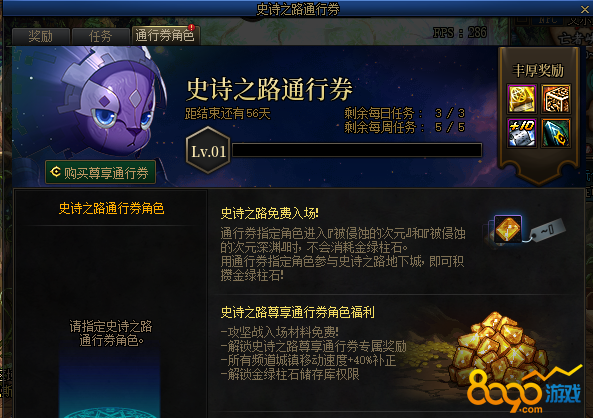This screenshot has height=418, width=593.
Task: Close the 史诗之路通行券 window
Action: pyautogui.click(x=584, y=9)
